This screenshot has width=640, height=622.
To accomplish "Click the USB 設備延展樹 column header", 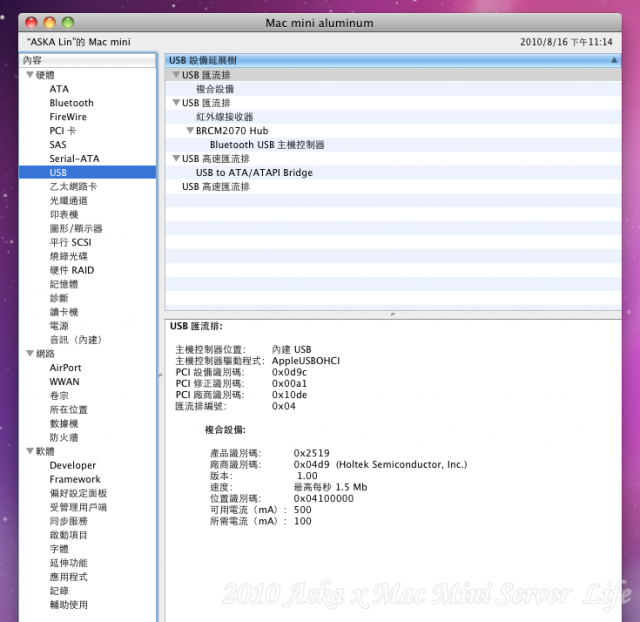I will coord(393,60).
